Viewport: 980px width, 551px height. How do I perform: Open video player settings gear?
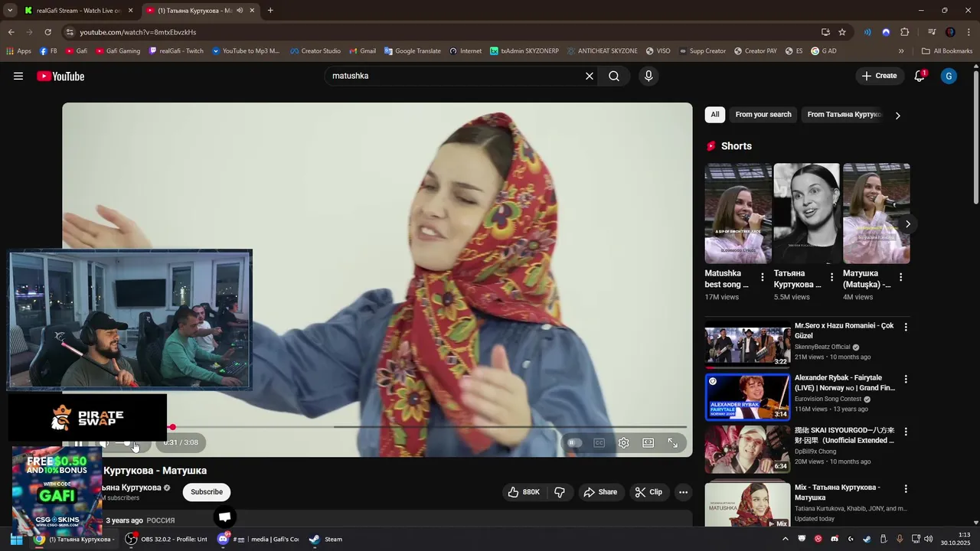624,443
